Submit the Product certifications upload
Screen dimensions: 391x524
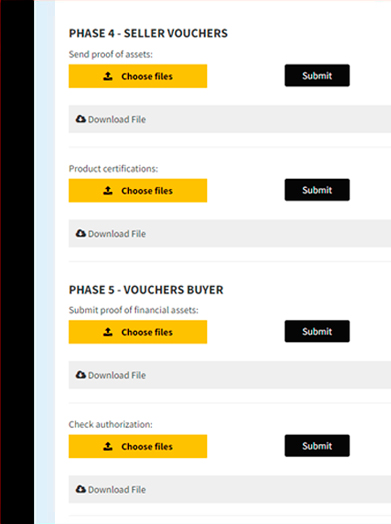(317, 190)
